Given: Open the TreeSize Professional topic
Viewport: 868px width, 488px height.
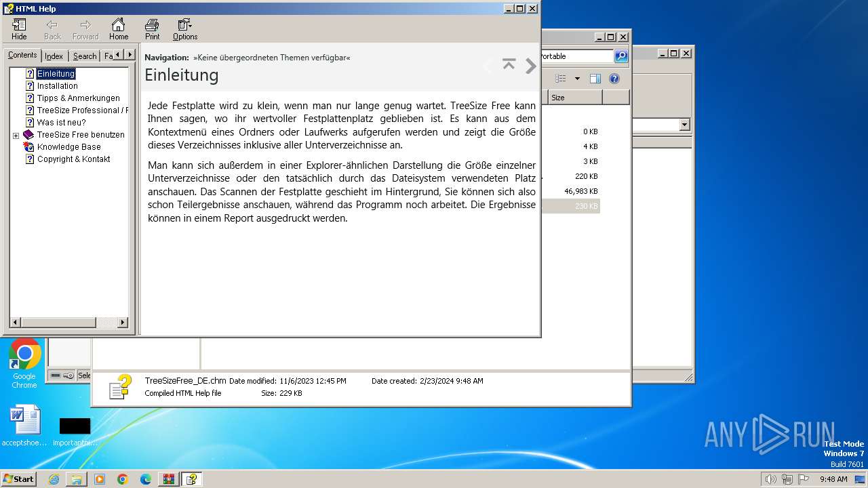Looking at the screenshot, I should click(82, 110).
